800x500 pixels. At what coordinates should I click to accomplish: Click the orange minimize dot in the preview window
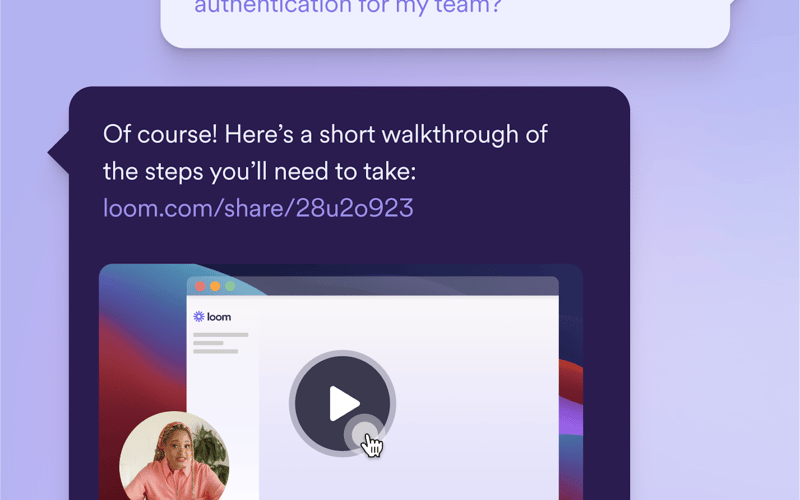215,286
